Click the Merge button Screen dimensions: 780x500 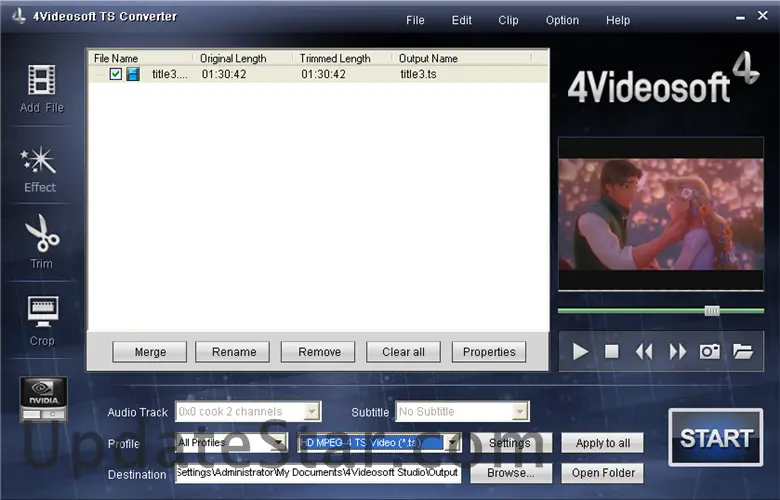tap(150, 352)
